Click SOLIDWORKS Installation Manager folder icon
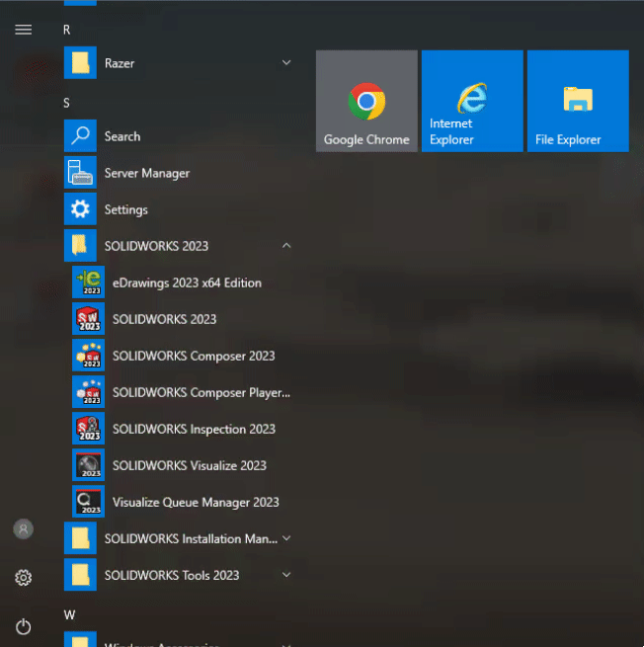The width and height of the screenshot is (644, 647). 80,538
